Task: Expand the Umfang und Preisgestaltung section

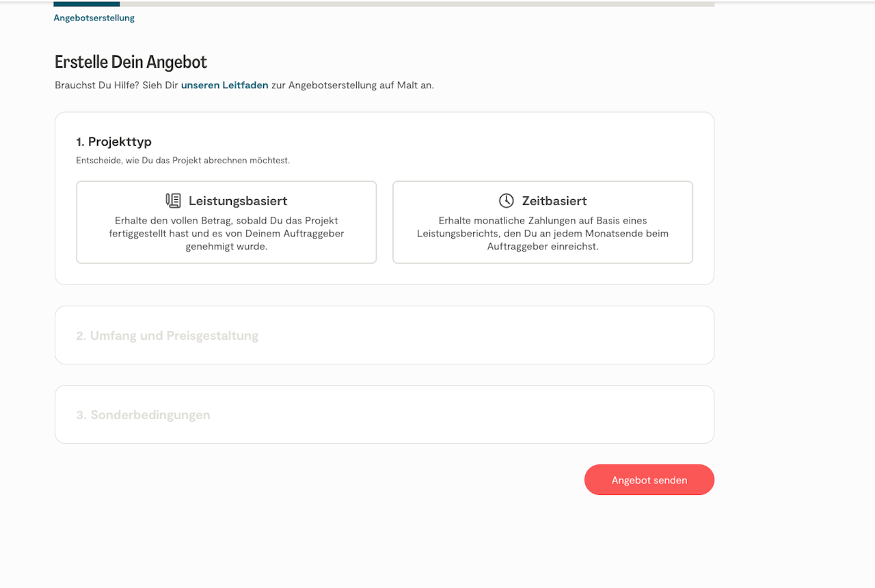Action: click(167, 336)
